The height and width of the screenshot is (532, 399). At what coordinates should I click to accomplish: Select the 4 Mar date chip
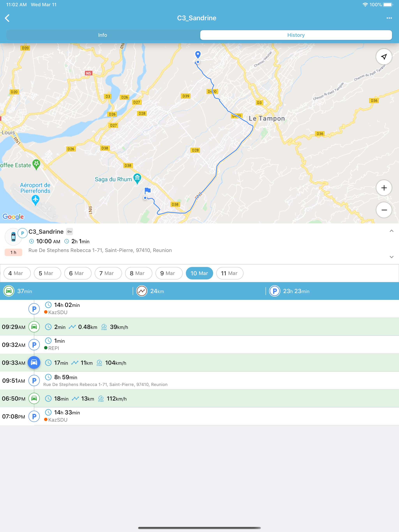[17, 273]
